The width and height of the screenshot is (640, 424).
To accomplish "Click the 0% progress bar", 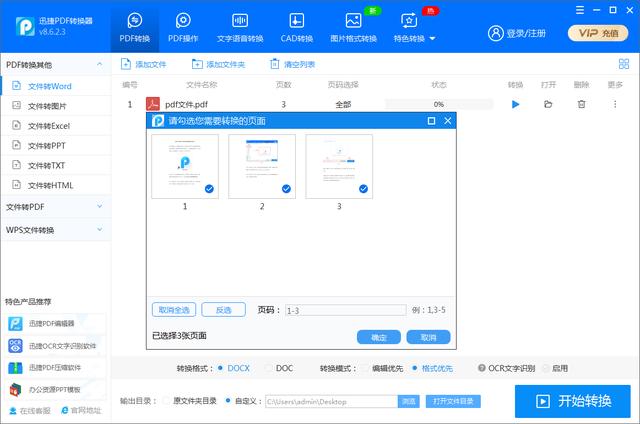I will point(439,104).
